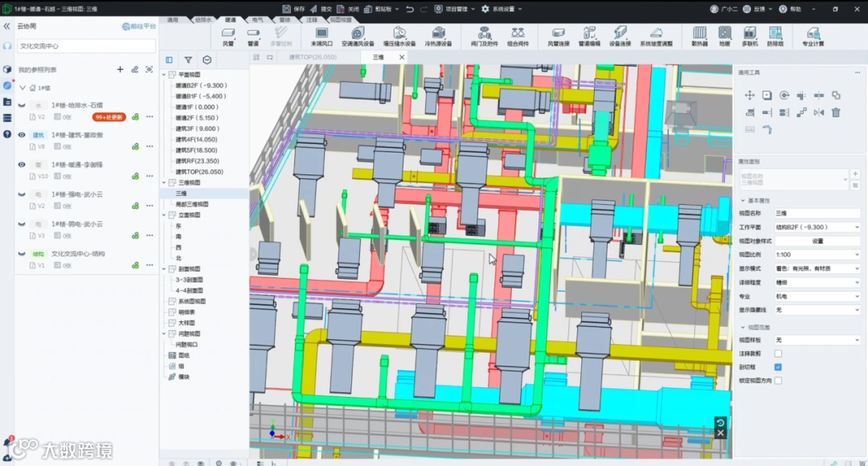Collapse the 平面视图 tree node
This screenshot has height=466, width=868.
(x=166, y=75)
